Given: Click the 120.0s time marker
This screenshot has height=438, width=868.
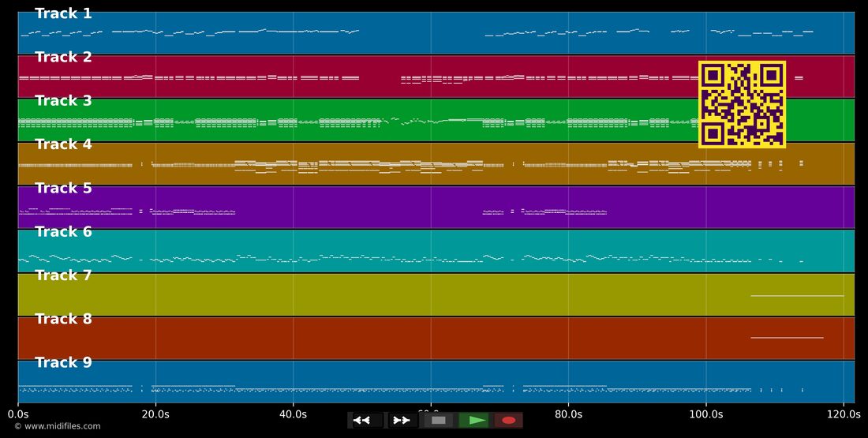Looking at the screenshot, I should click(x=844, y=414).
